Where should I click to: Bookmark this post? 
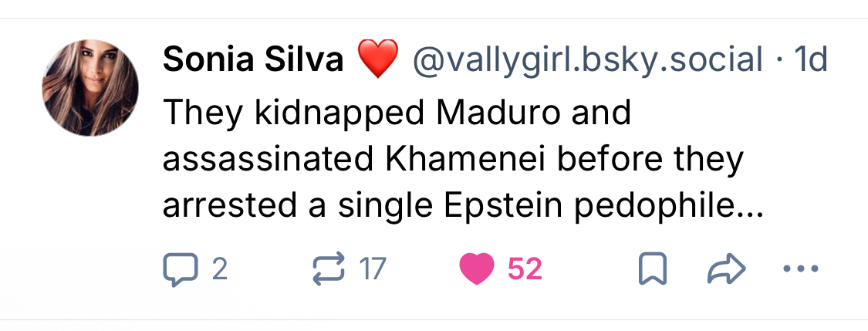654,269
